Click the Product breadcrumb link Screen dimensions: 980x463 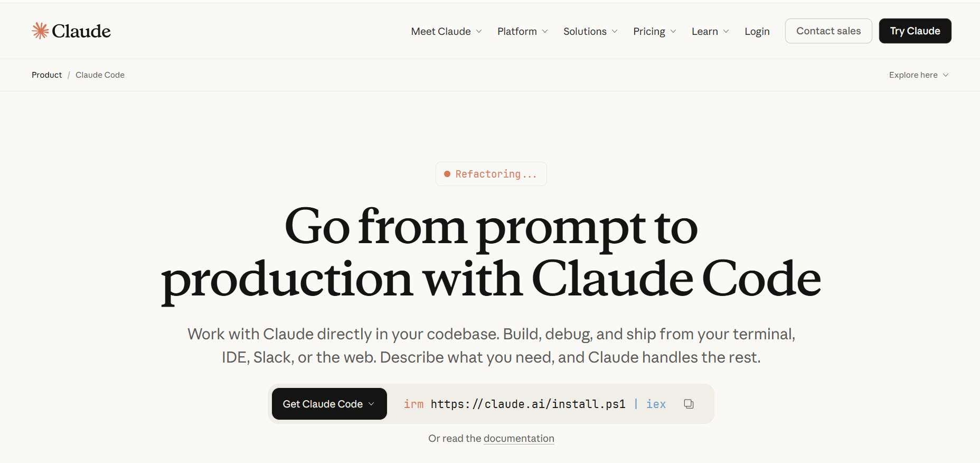(x=46, y=75)
